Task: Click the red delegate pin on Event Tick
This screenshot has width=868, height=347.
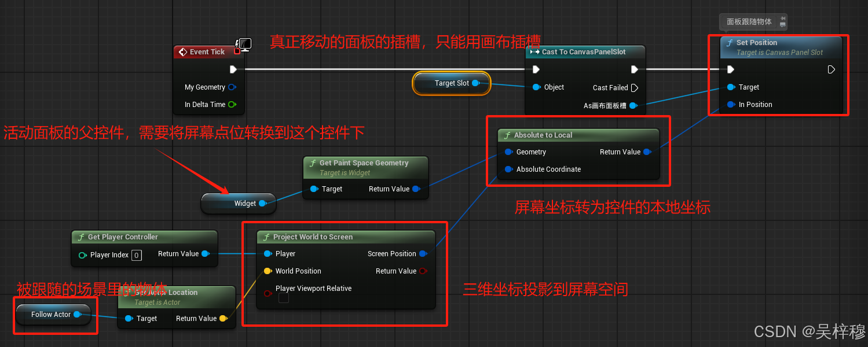Action: (237, 51)
